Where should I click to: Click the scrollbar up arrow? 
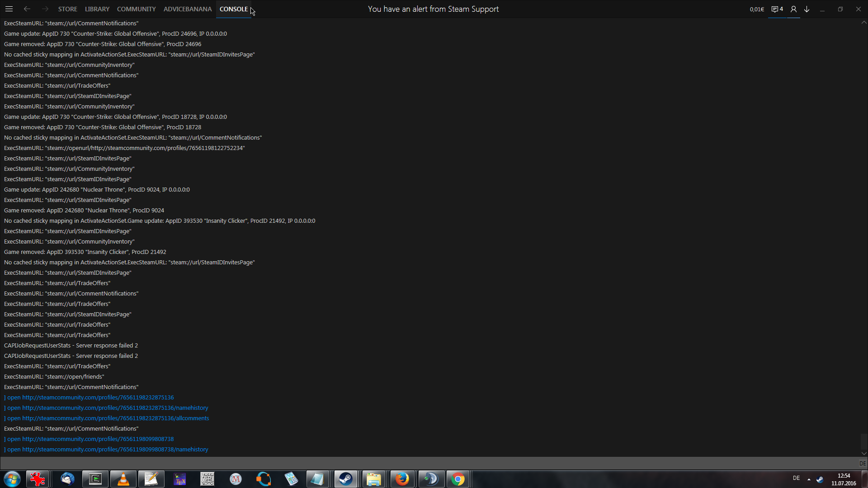[864, 22]
